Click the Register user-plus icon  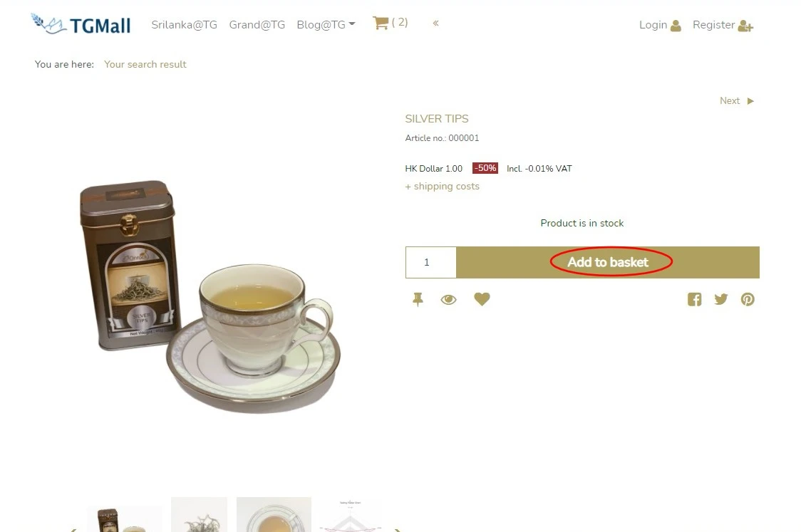click(x=746, y=26)
